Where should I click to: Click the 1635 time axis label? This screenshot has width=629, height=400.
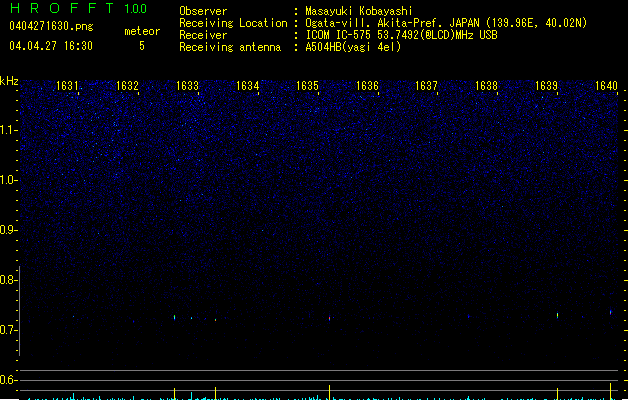307,86
